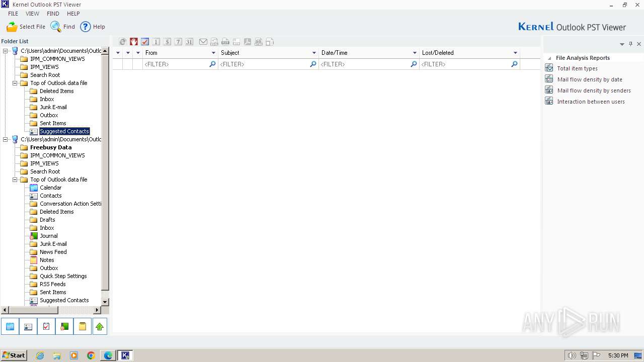644x362 pixels.
Task: Click the EML export icon
Action: 214,42
